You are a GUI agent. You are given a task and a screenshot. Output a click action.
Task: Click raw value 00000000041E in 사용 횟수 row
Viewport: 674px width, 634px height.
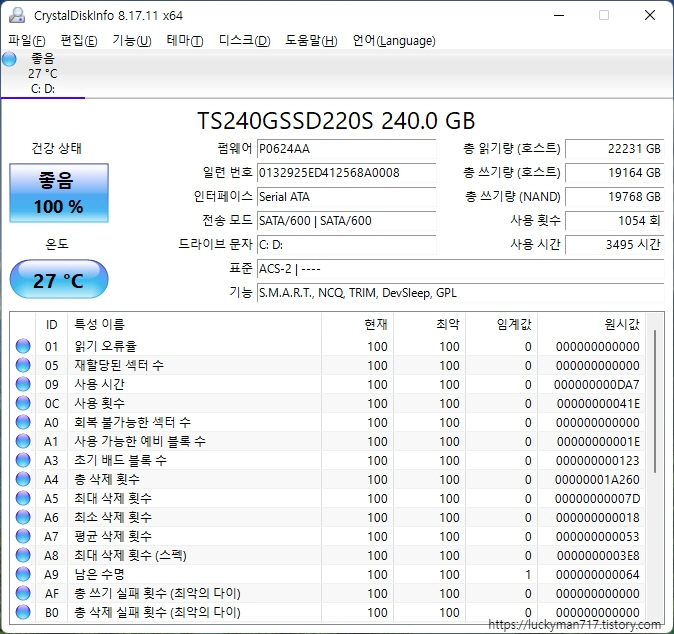[x=598, y=403]
